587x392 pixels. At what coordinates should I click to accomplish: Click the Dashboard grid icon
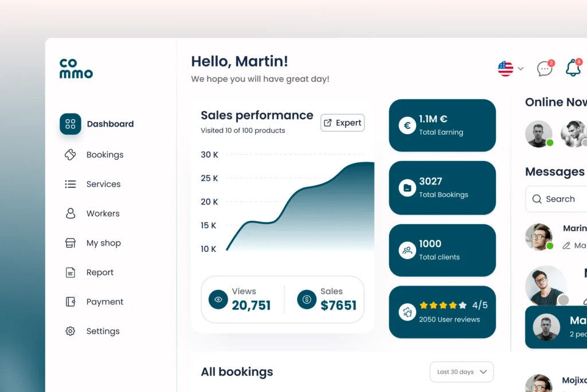(71, 124)
